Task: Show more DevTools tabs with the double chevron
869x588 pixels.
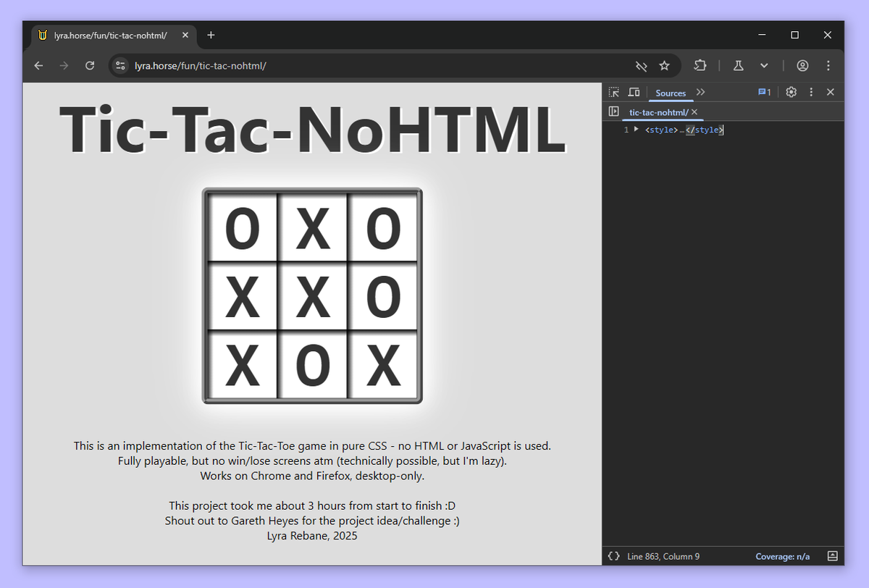Action: pyautogui.click(x=700, y=92)
